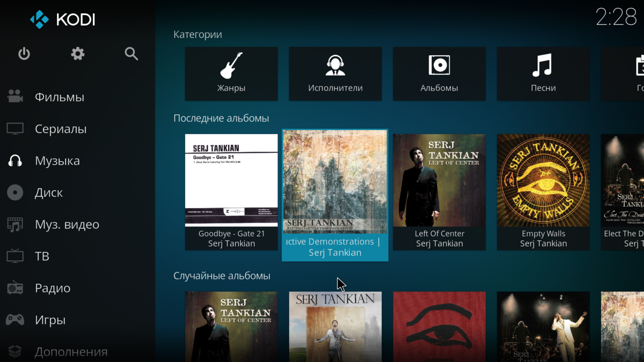
Task: Open the Жанры category label
Action: [x=231, y=88]
